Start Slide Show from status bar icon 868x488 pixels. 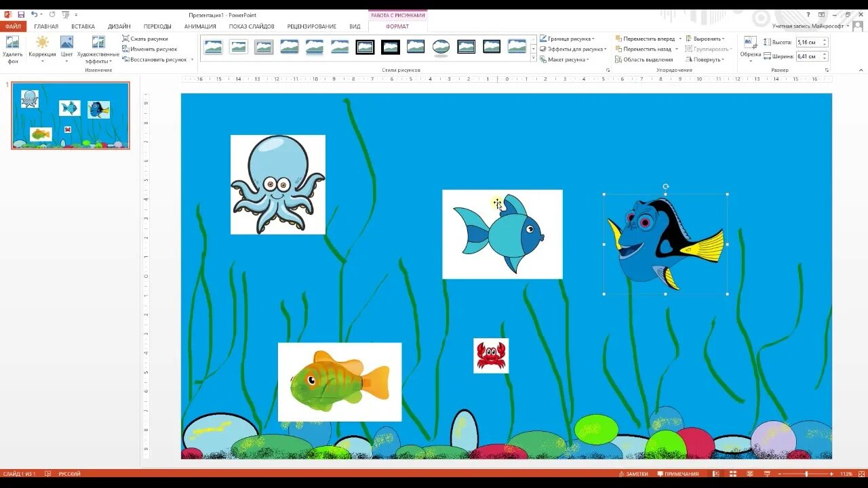(x=766, y=474)
